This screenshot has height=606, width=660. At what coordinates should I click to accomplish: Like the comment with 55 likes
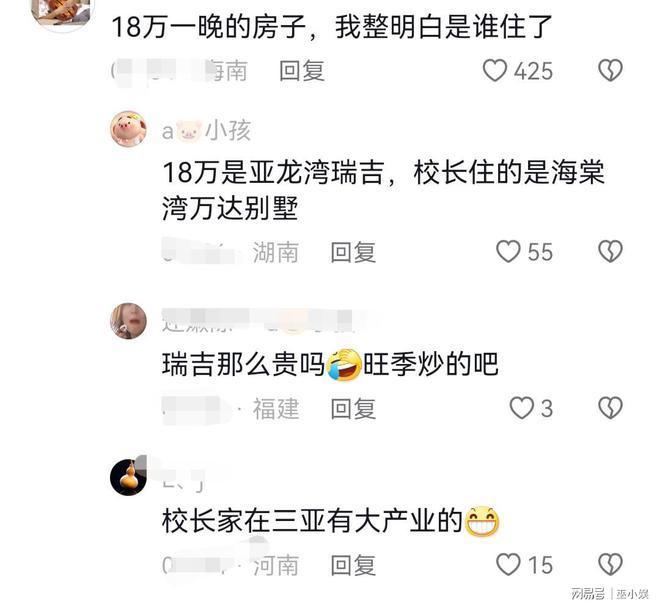508,252
